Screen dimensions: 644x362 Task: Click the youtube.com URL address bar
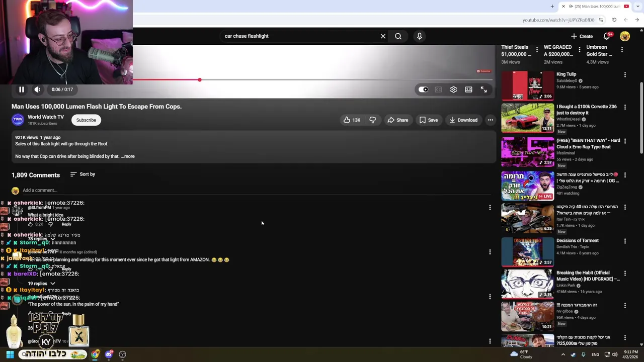tap(558, 20)
